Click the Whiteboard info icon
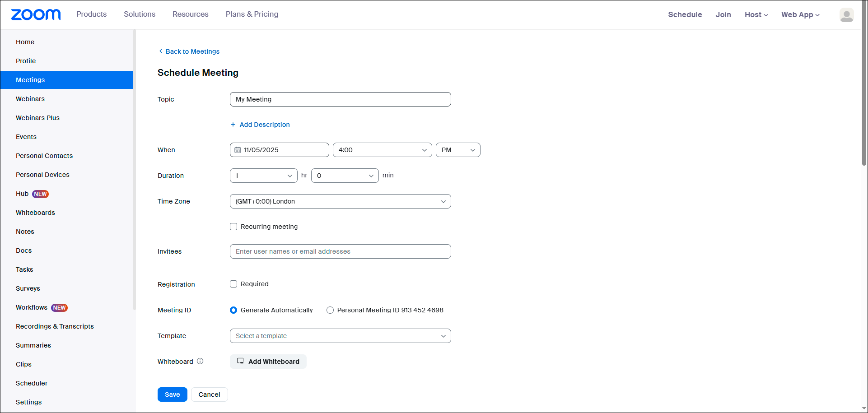This screenshot has width=868, height=413. [x=200, y=361]
